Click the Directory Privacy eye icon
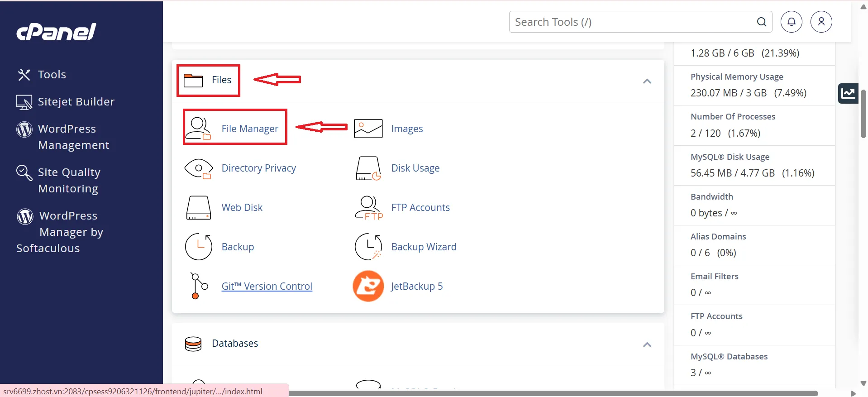Image resolution: width=868 pixels, height=397 pixels. [198, 168]
